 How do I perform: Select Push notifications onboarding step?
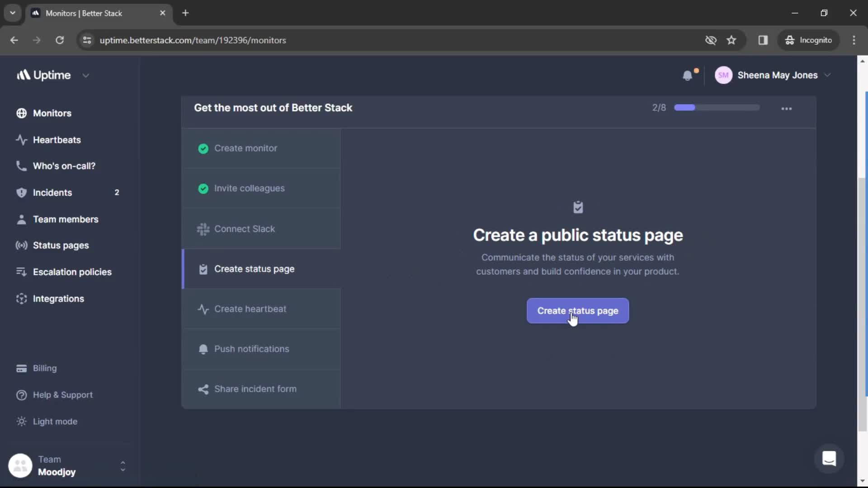pyautogui.click(x=261, y=349)
